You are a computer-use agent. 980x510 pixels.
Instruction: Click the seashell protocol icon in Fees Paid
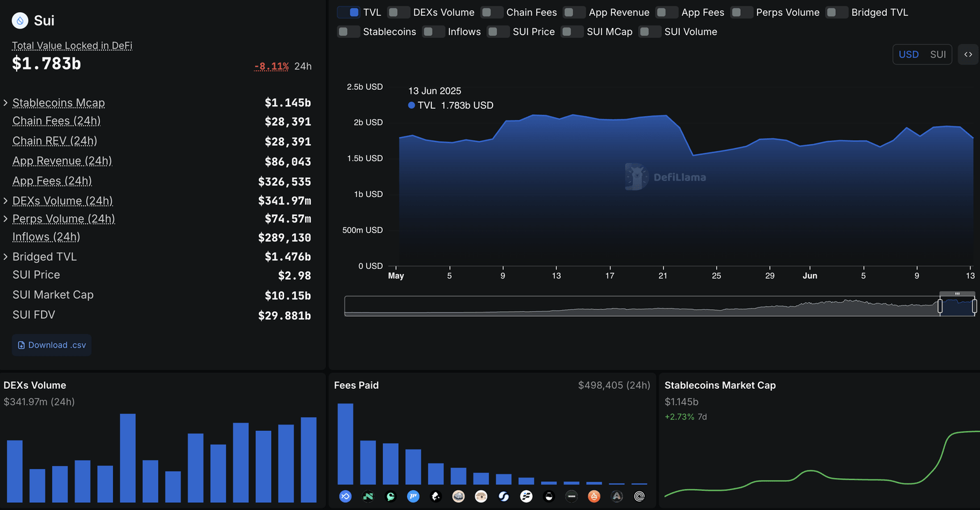click(458, 496)
